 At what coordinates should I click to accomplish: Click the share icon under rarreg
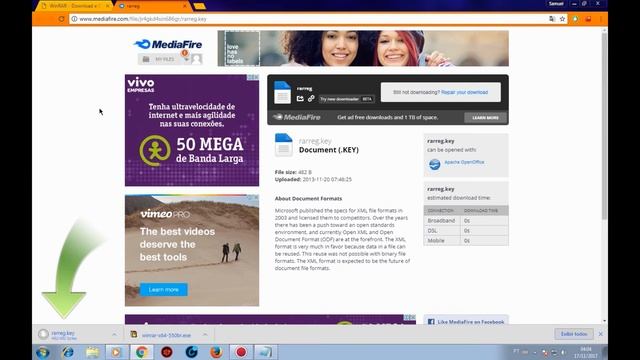click(x=300, y=98)
